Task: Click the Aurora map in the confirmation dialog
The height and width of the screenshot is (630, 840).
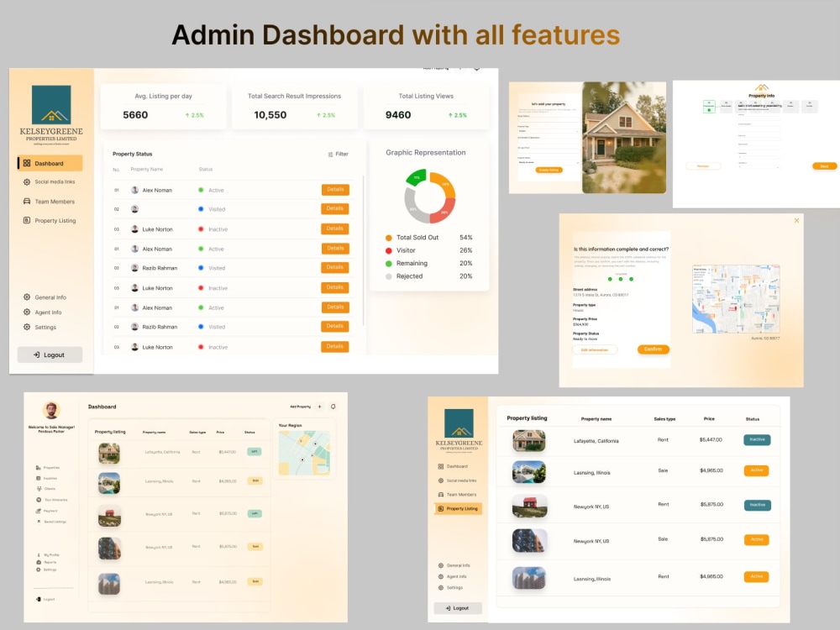Action: (x=736, y=299)
